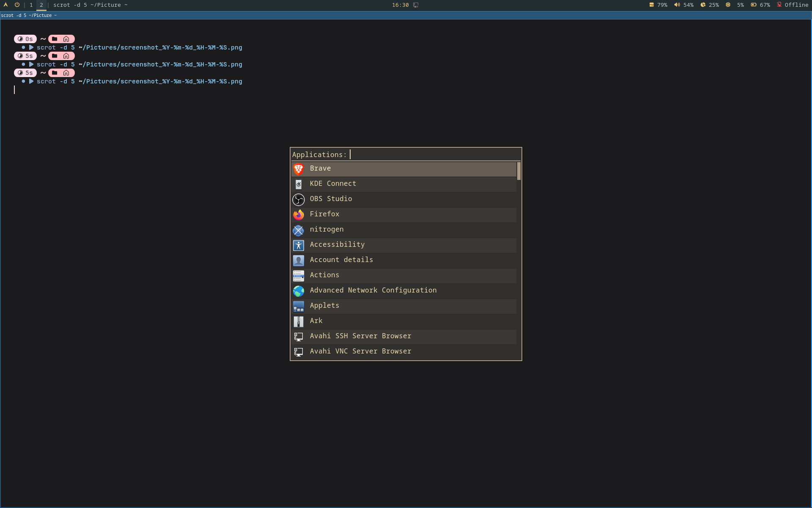The width and height of the screenshot is (812, 508).
Task: Click the Firefox icon
Action: [299, 215]
